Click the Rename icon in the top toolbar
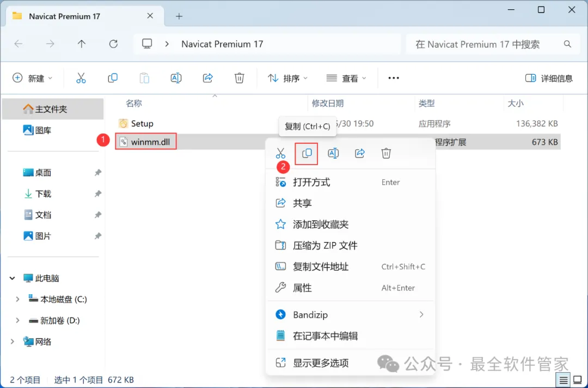Image resolution: width=588 pixels, height=388 pixels. (176, 78)
